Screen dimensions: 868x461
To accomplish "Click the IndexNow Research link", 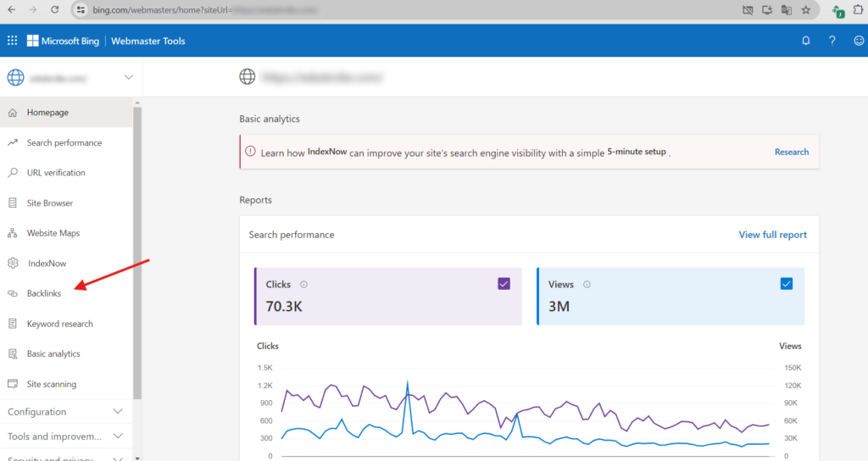I will [791, 152].
